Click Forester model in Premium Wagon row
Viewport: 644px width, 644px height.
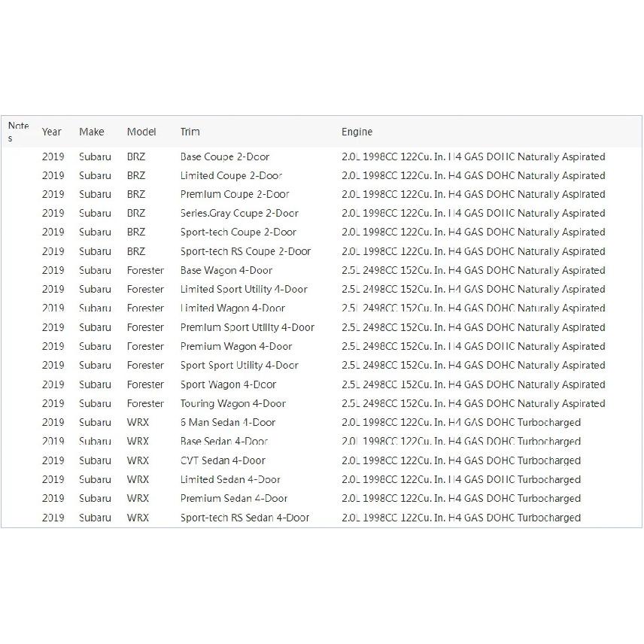145,347
